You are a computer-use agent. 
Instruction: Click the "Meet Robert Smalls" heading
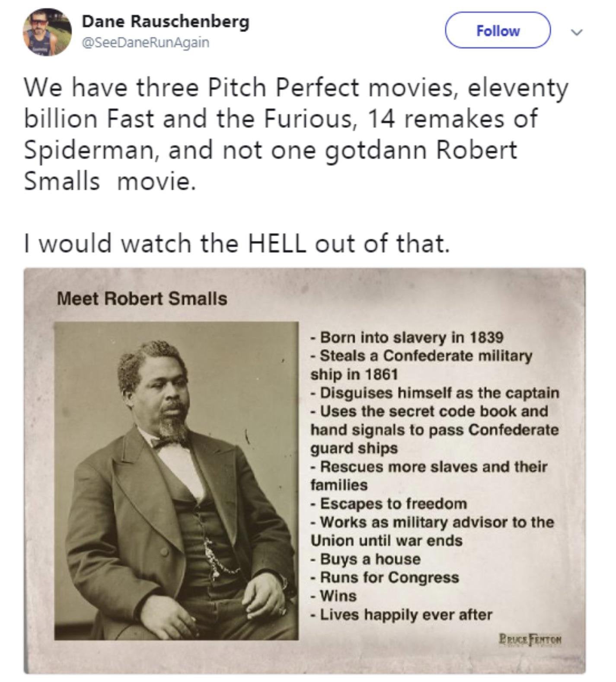142,298
